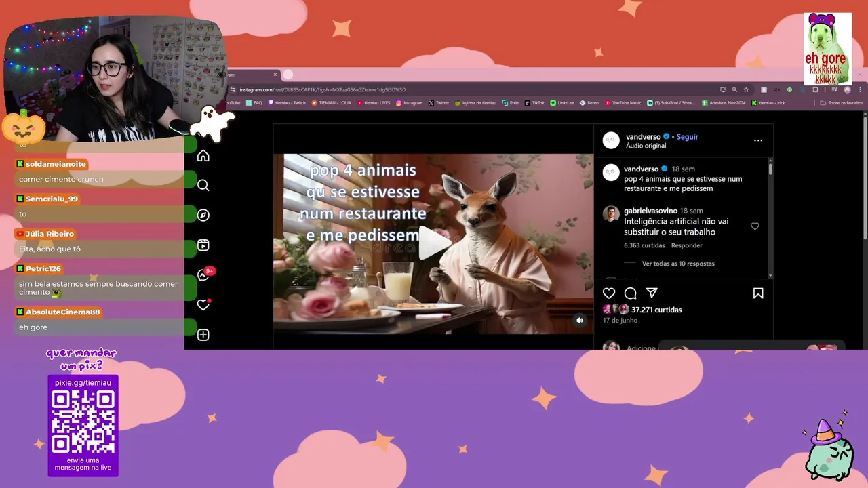The width and height of the screenshot is (868, 488).
Task: Close the Instagram browser tab
Action: point(275,75)
